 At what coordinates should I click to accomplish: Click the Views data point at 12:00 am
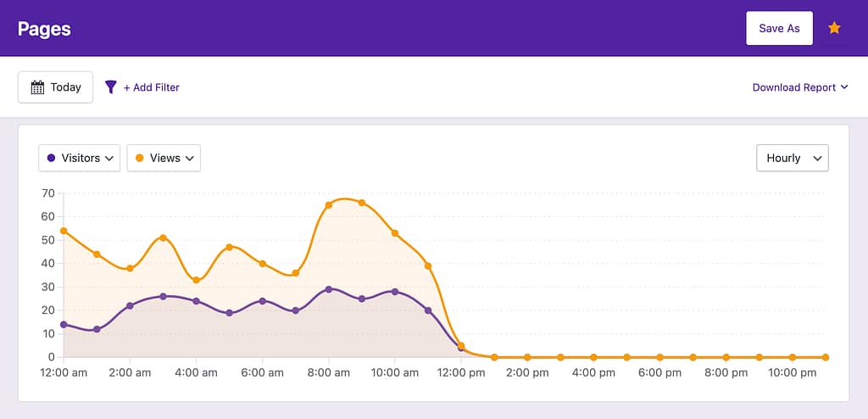(x=64, y=231)
